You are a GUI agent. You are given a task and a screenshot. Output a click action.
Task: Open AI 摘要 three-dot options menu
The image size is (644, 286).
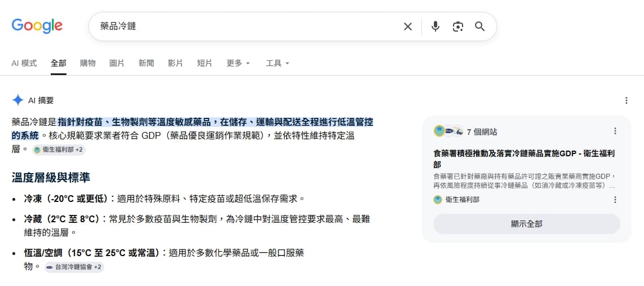(x=627, y=100)
